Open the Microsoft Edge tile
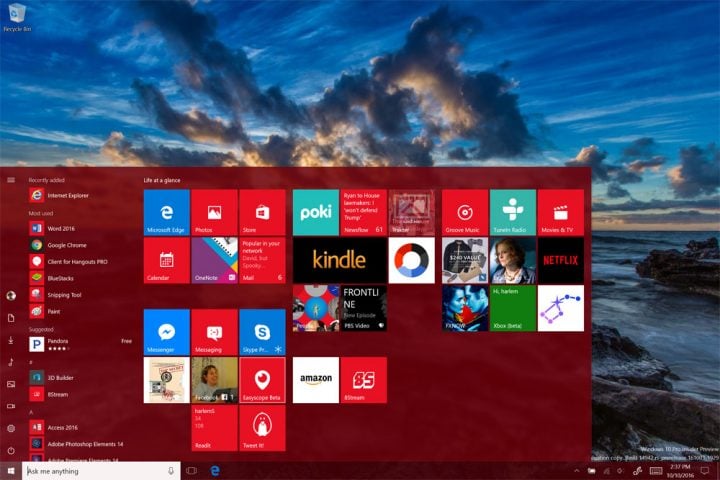The height and width of the screenshot is (480, 720). (x=166, y=212)
